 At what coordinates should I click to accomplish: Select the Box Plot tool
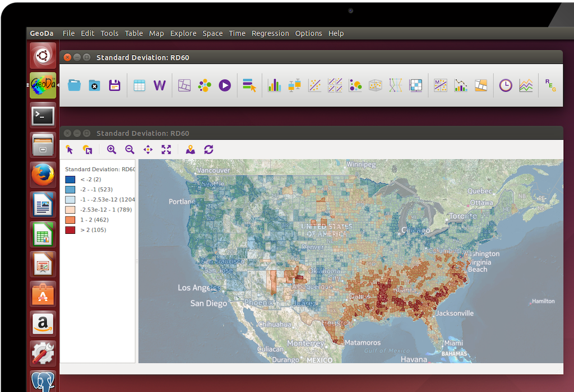coord(294,85)
